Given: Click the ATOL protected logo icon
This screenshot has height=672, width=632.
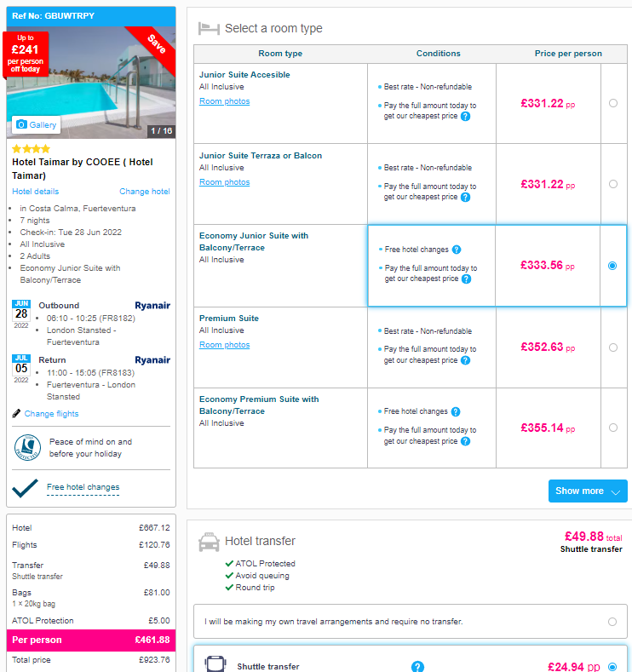Looking at the screenshot, I should 27,448.
